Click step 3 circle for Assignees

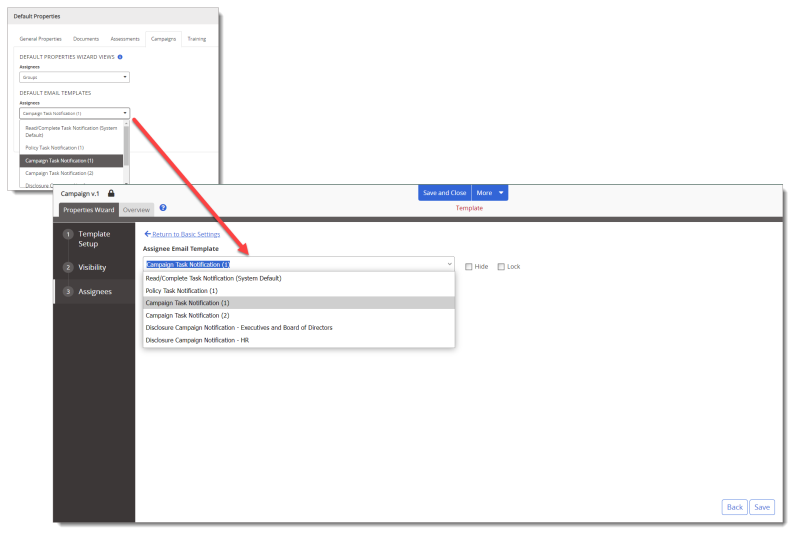tap(68, 292)
